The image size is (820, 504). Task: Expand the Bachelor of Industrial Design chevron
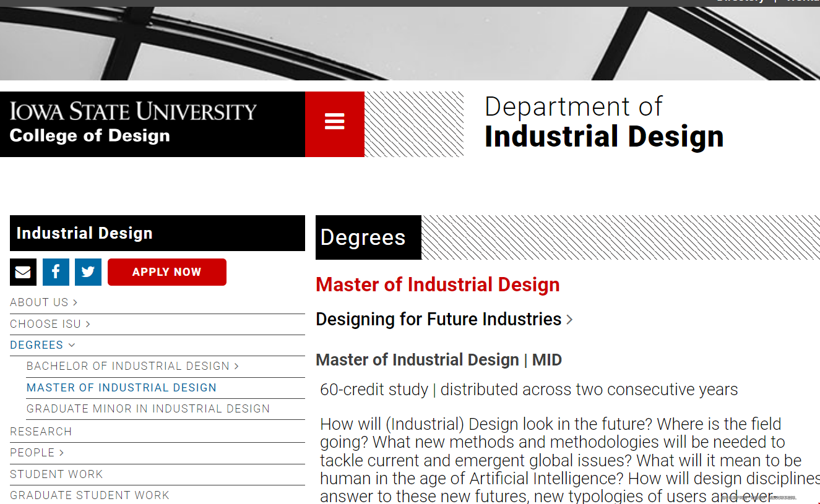[x=236, y=366]
